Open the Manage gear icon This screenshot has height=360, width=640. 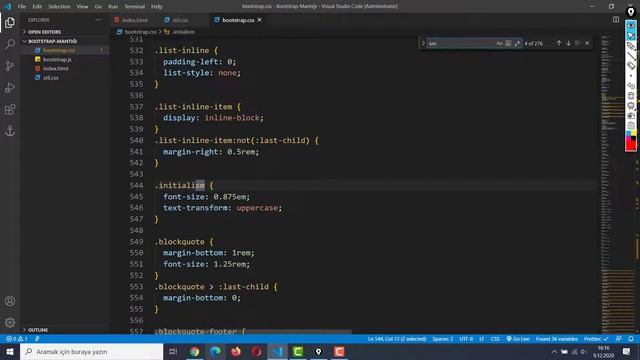pyautogui.click(x=10, y=322)
